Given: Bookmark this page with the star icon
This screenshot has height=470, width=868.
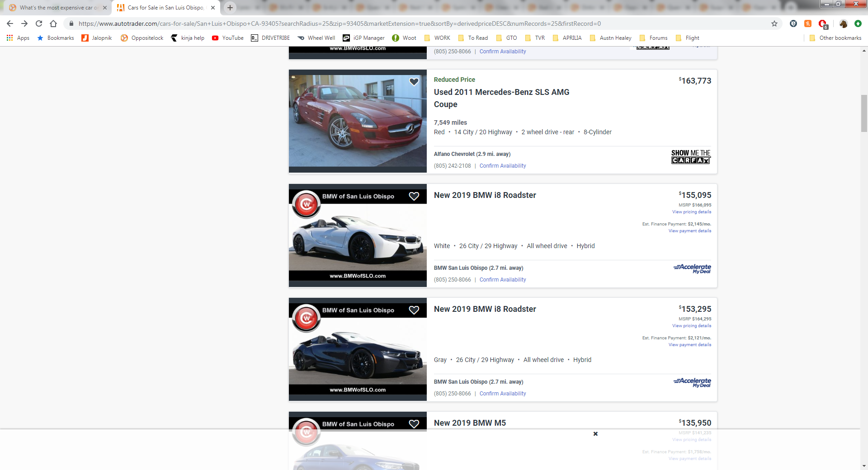Looking at the screenshot, I should tap(774, 23).
